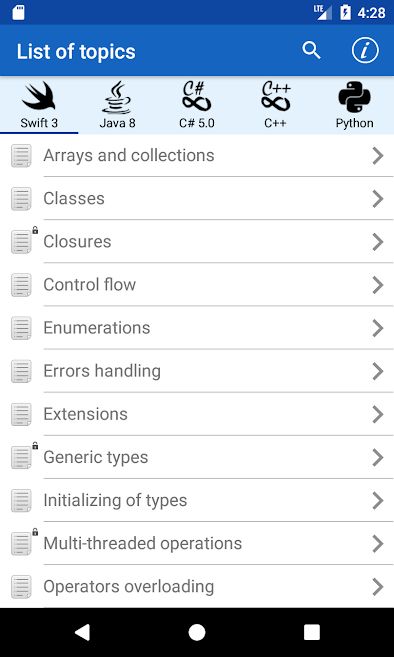Select the Extensions list entry
The width and height of the screenshot is (394, 657).
pyautogui.click(x=197, y=414)
